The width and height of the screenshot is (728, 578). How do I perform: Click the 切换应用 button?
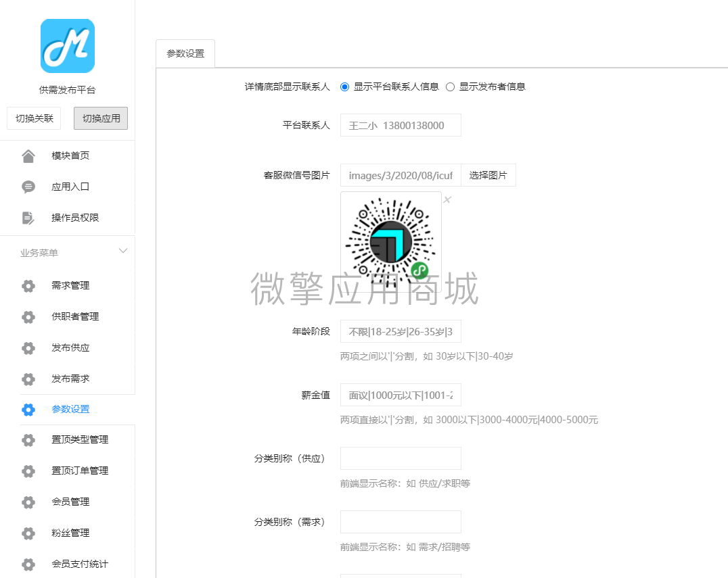coord(101,118)
